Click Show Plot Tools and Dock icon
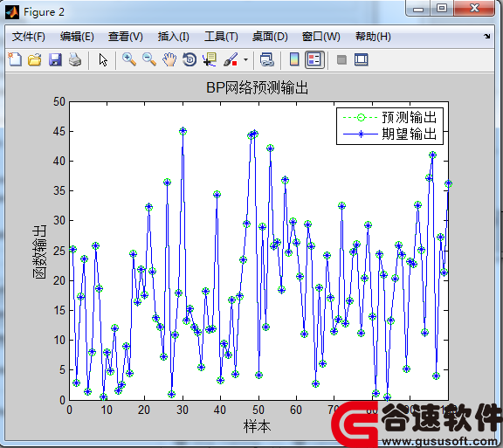The width and height of the screenshot is (503, 448). [x=362, y=59]
